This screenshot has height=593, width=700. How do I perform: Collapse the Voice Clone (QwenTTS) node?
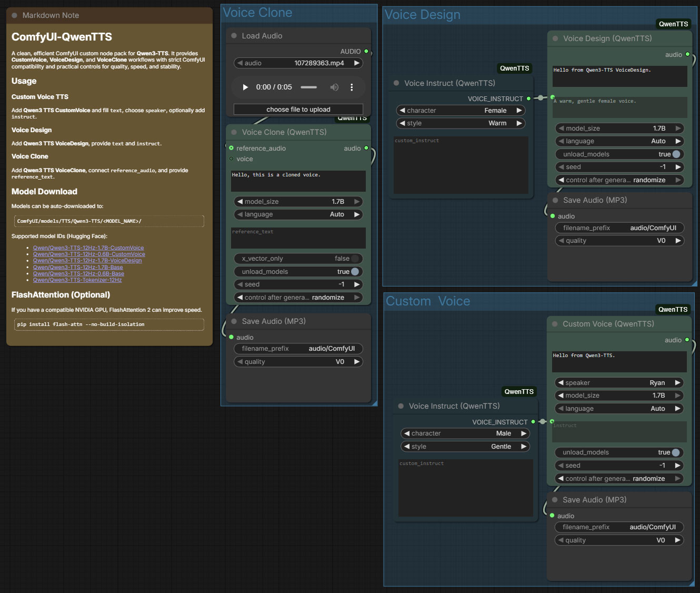click(x=234, y=132)
